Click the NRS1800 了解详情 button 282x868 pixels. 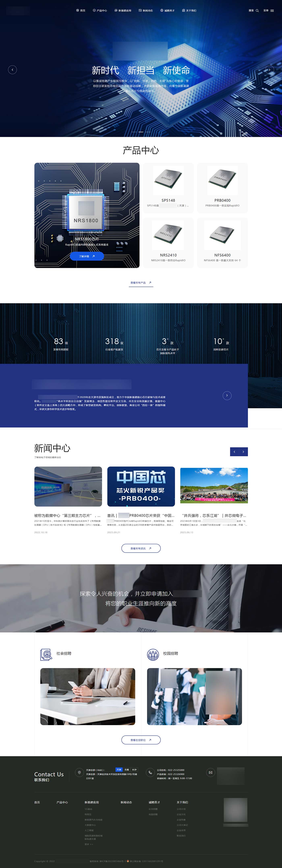click(87, 256)
